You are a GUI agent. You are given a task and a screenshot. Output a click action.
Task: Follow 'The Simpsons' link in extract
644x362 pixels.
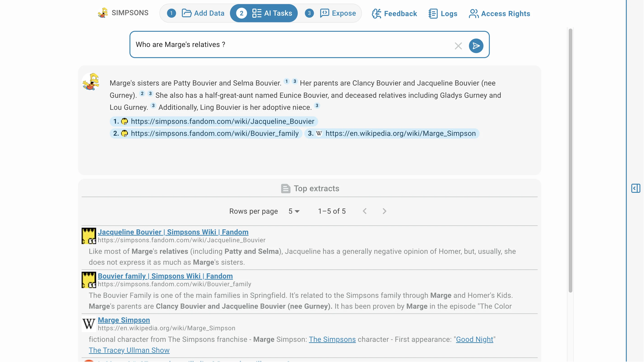click(x=332, y=339)
